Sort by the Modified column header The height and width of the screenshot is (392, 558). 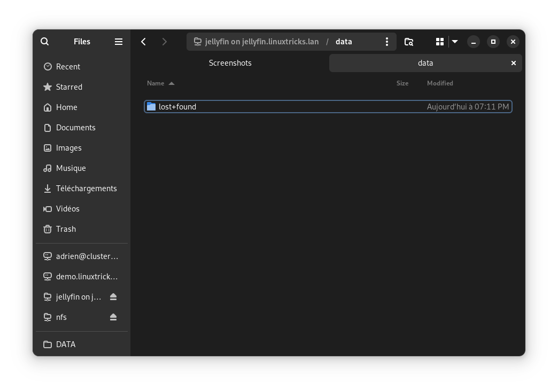tap(440, 83)
